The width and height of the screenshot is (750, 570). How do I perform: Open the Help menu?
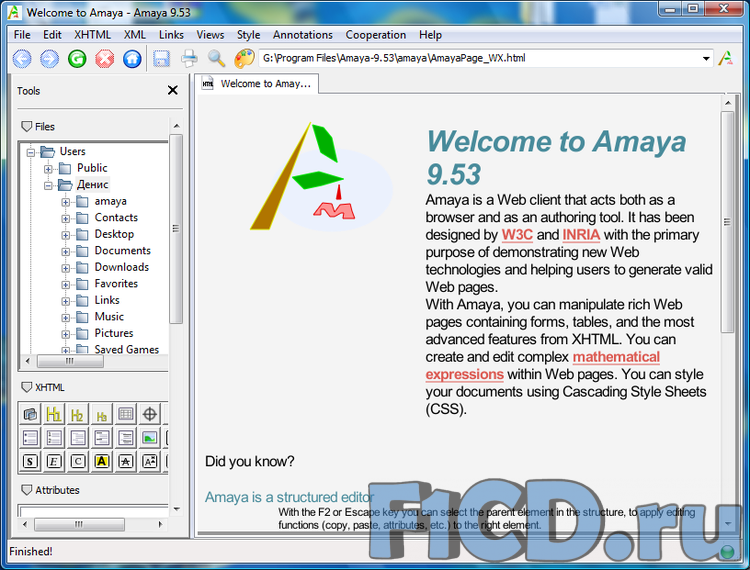coord(430,35)
